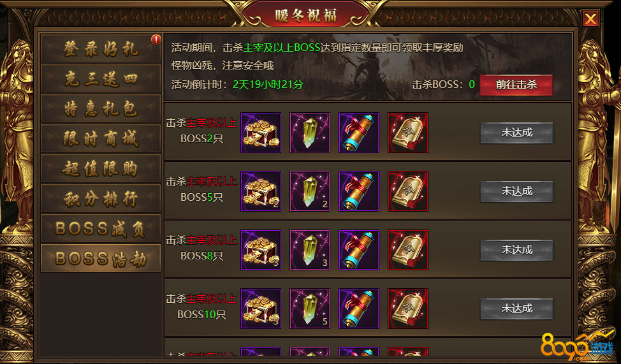Click the scroll reward in BOSS8只 row
Image resolution: width=621 pixels, height=364 pixels.
[359, 250]
